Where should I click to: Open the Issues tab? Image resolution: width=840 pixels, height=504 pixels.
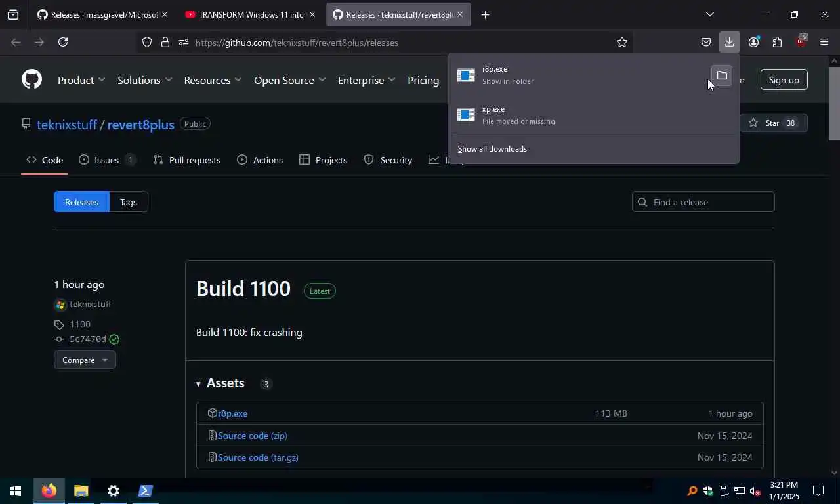pos(107,160)
